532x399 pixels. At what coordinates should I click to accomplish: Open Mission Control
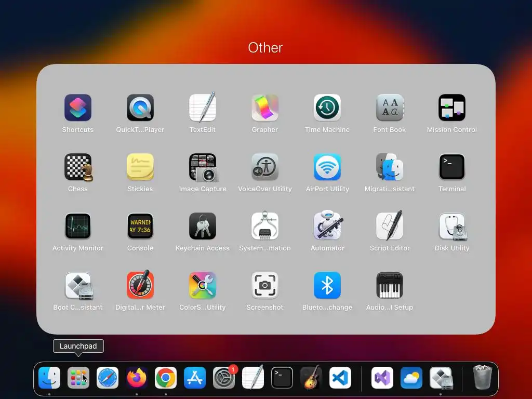point(452,108)
